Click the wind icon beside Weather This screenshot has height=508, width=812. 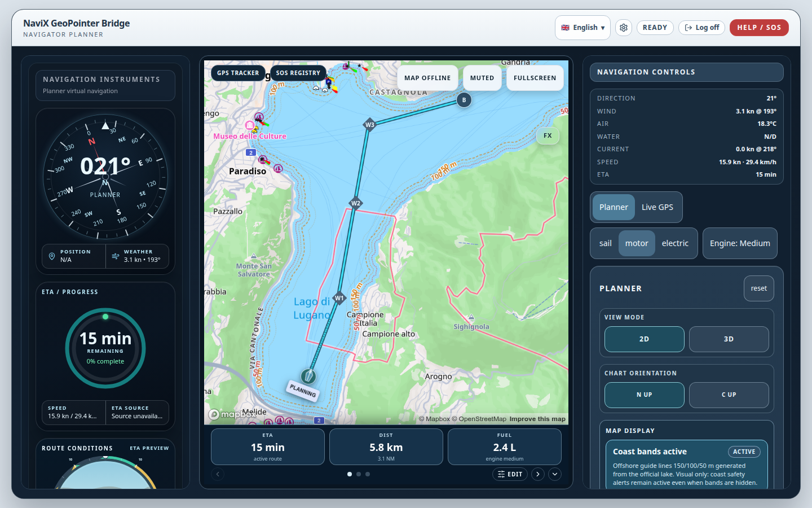tap(116, 256)
